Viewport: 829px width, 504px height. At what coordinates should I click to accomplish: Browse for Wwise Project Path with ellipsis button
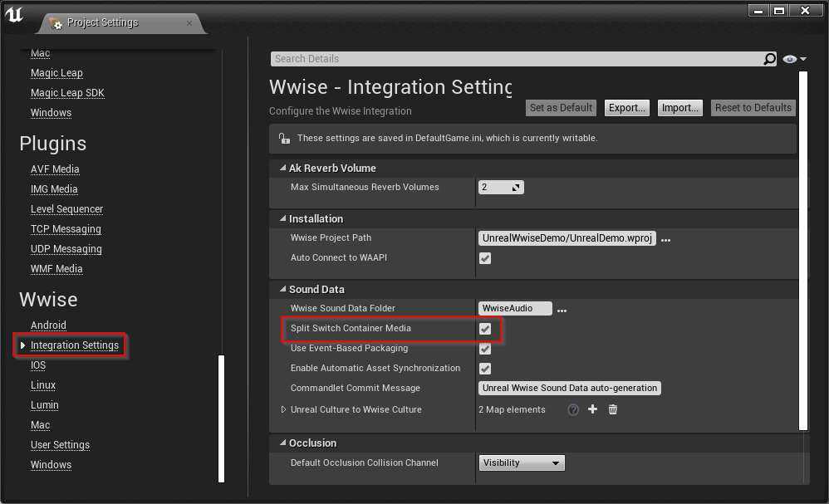point(665,240)
